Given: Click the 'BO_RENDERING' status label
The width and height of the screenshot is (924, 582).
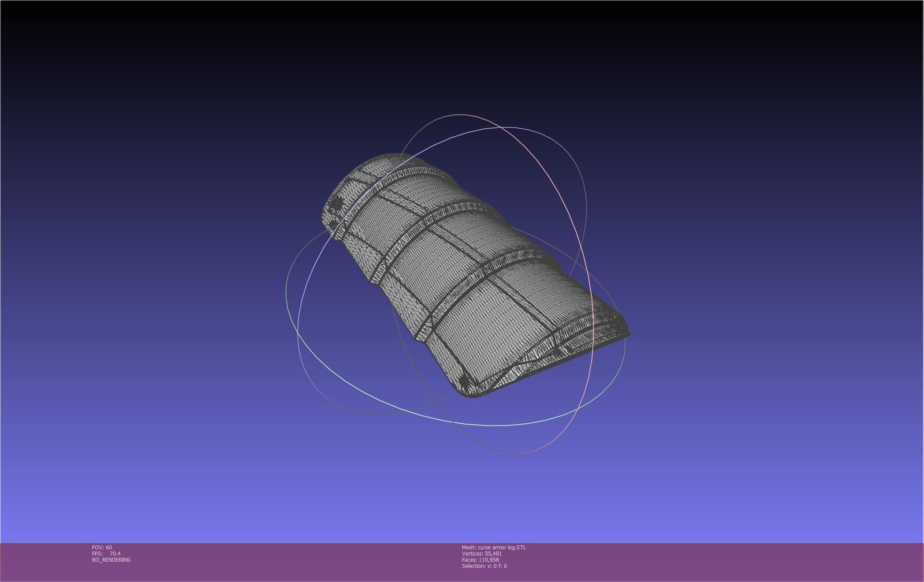Looking at the screenshot, I should coord(111,560).
